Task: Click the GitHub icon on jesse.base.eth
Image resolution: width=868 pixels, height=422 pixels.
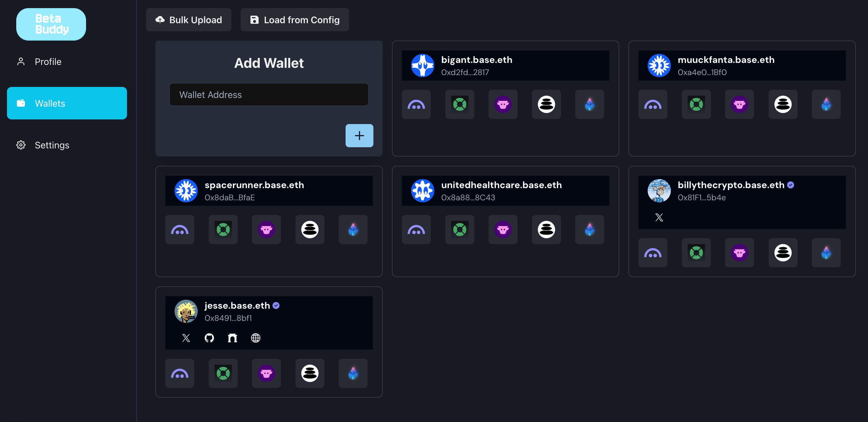Action: 209,337
